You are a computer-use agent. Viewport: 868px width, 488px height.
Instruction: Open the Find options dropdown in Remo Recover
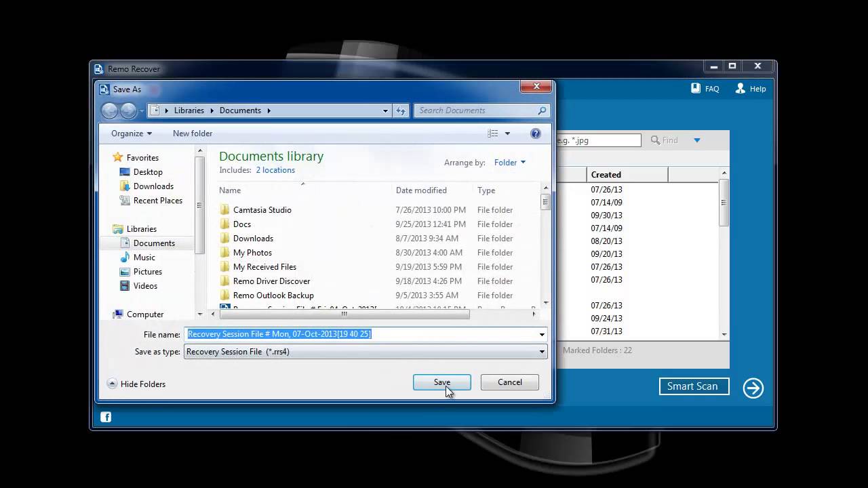click(696, 140)
